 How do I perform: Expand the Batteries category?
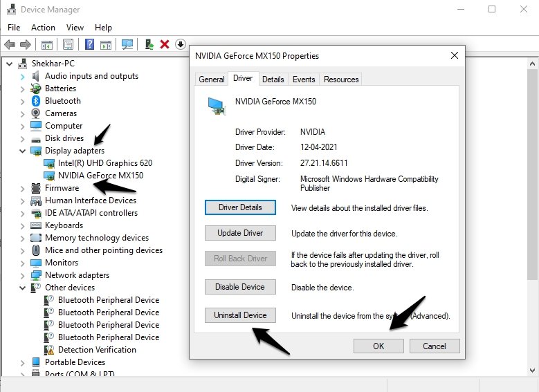pyautogui.click(x=22, y=89)
